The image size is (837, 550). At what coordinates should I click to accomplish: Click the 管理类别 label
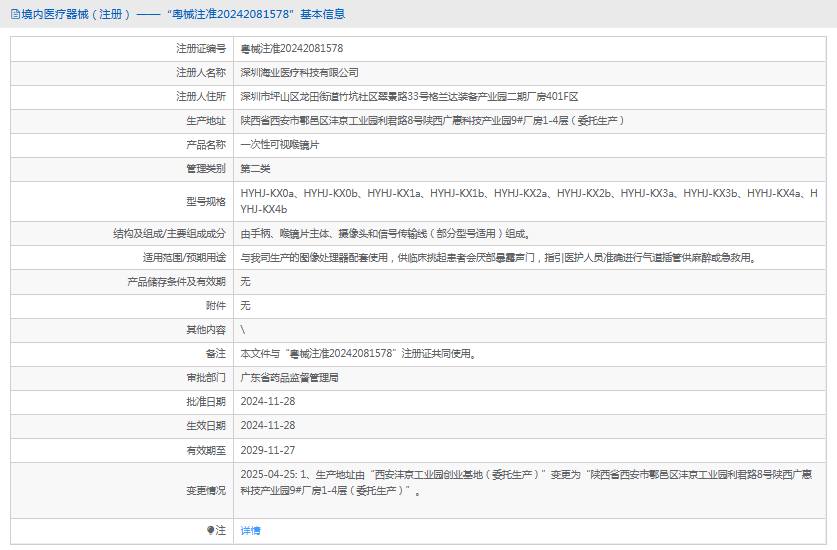(x=206, y=169)
